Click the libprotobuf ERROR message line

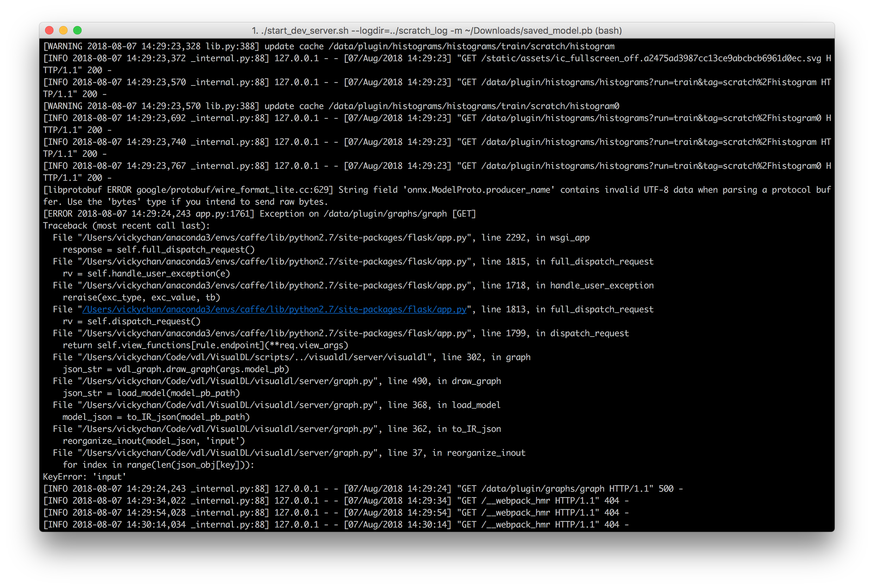point(436,190)
